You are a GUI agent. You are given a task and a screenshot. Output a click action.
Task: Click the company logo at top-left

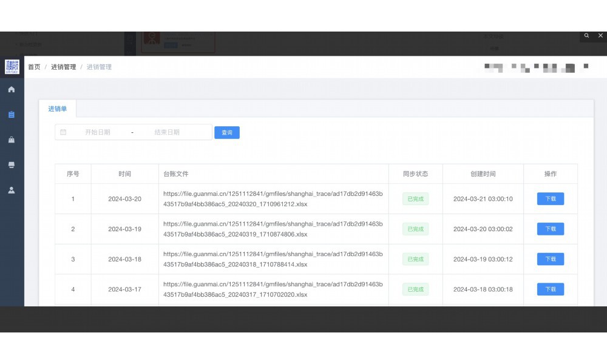12,67
